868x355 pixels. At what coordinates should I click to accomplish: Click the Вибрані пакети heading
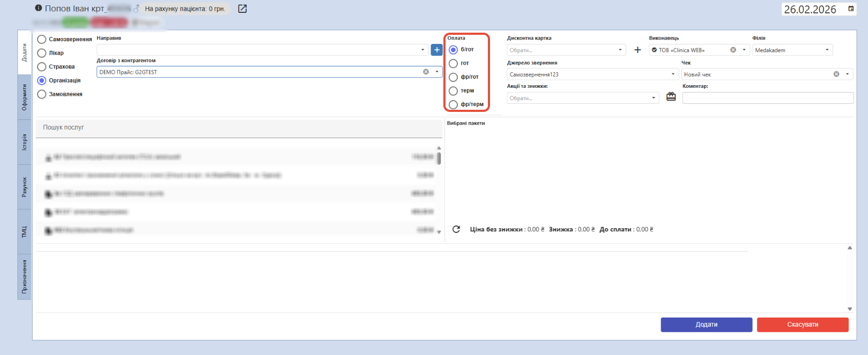point(466,123)
